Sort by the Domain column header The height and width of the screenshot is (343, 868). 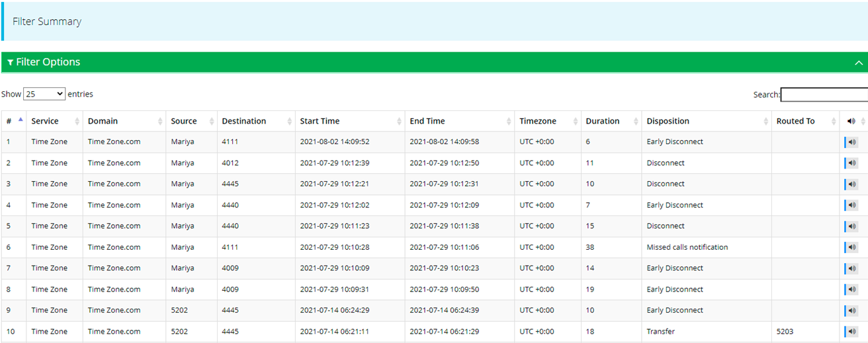click(103, 121)
